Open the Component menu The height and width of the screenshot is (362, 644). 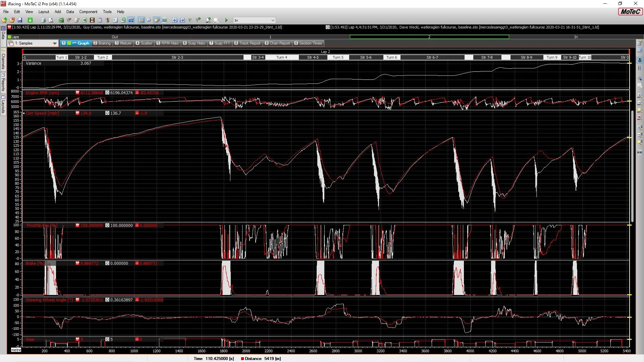(88, 12)
